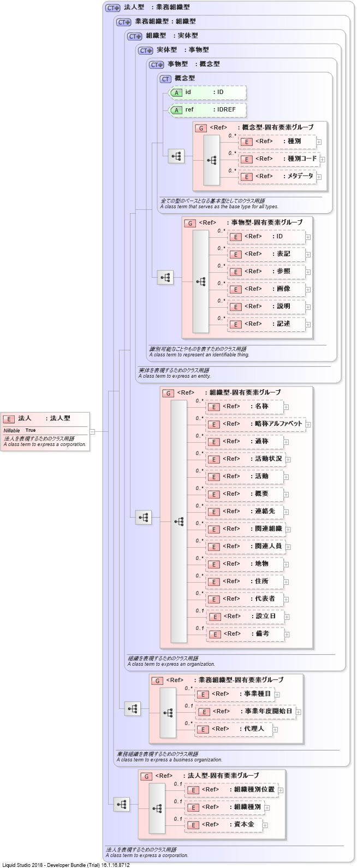This screenshot has width=357, height=868.
Task: Select the 備考 element reference
Action: click(x=246, y=634)
